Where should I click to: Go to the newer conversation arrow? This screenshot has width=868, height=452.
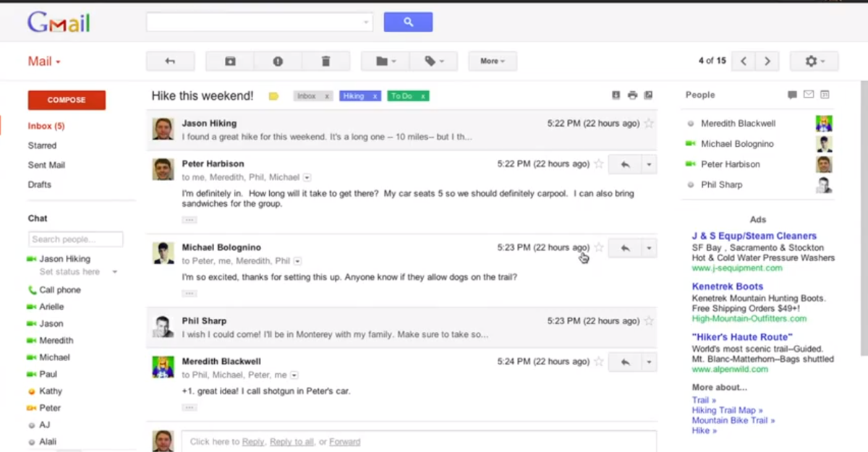(x=744, y=61)
